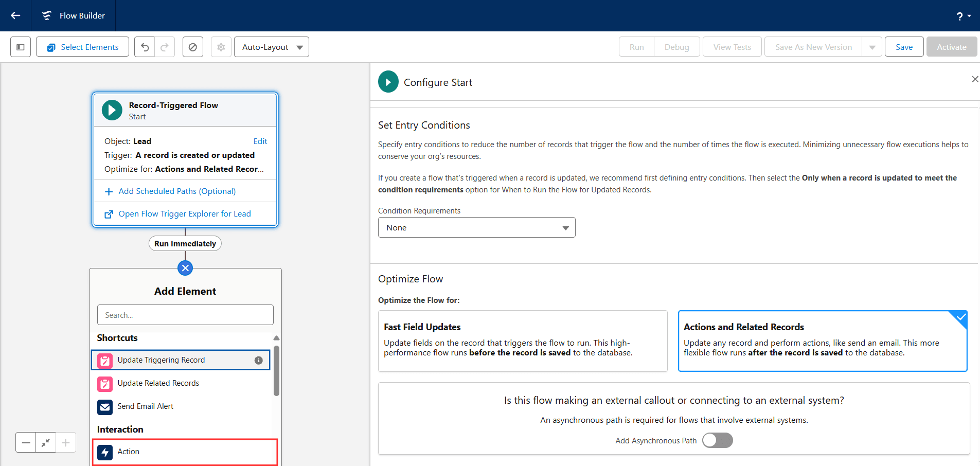Redo the last change

(x=165, y=47)
